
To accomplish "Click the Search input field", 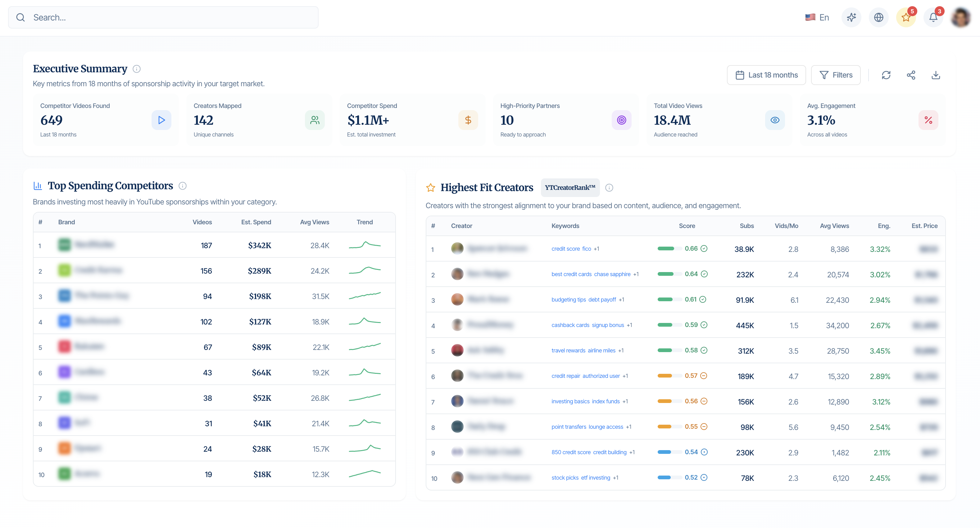I will click(164, 17).
